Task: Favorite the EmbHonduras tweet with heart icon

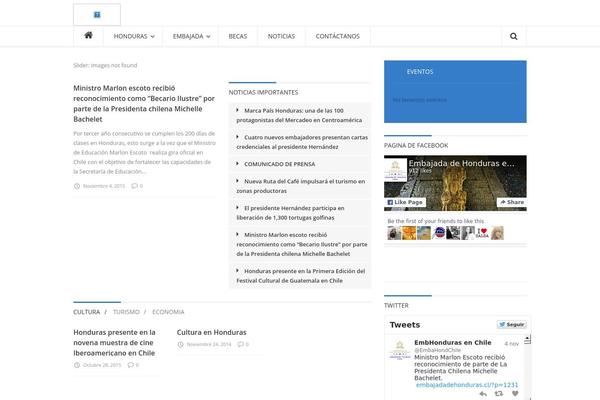Action: pos(515,393)
